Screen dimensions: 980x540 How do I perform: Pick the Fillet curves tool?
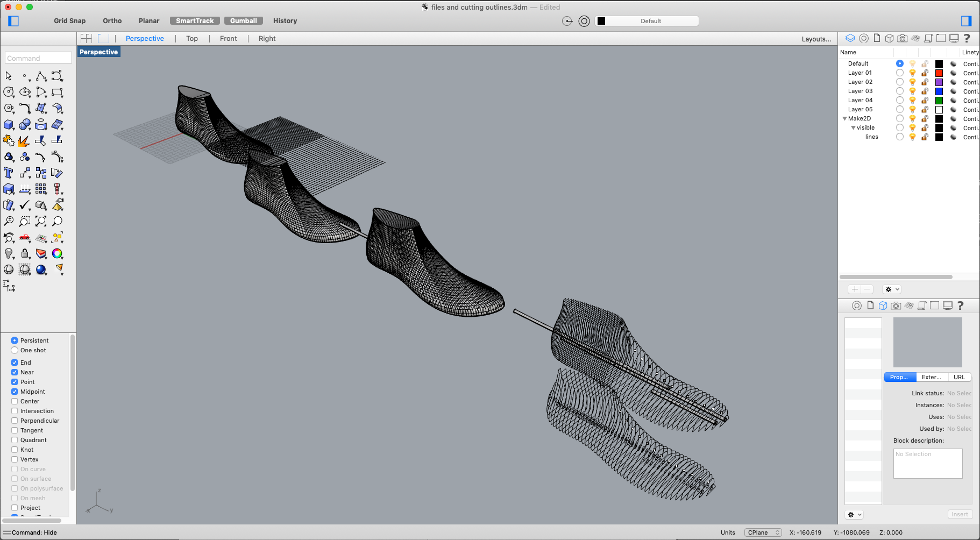pyautogui.click(x=25, y=108)
